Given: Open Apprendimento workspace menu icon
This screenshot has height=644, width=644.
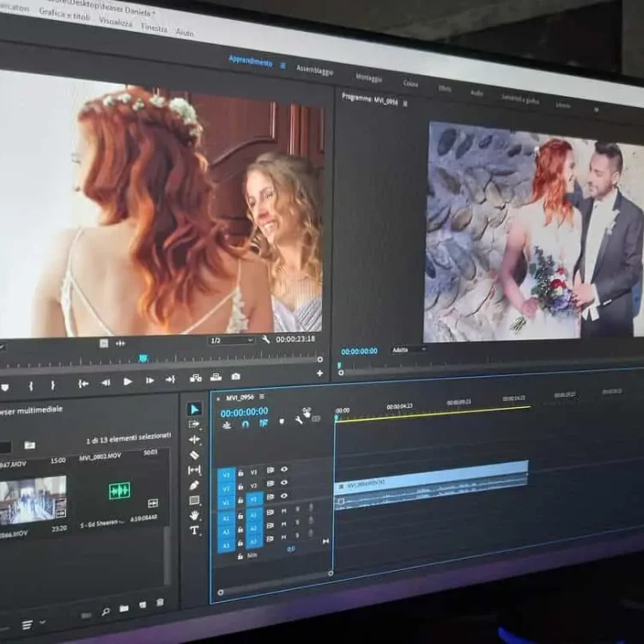Looking at the screenshot, I should coord(283,65).
